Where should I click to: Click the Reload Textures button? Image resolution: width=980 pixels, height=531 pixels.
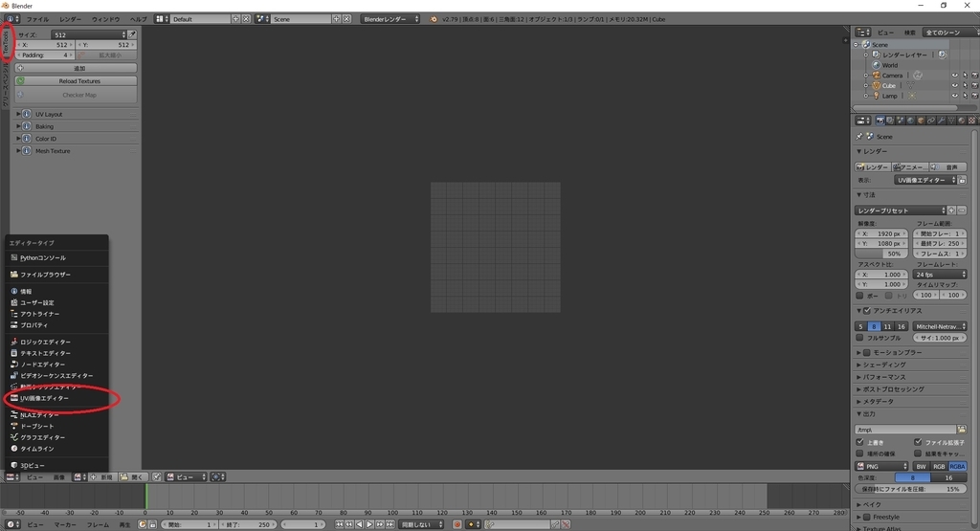tap(76, 81)
